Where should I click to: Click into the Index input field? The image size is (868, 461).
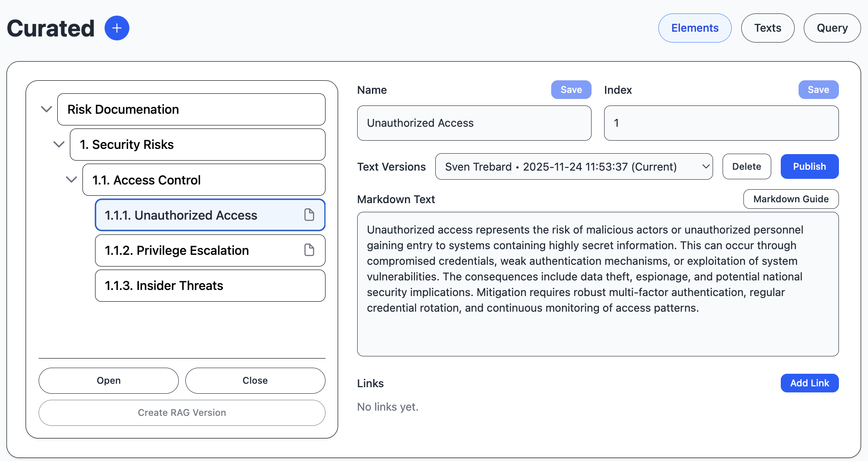pyautogui.click(x=721, y=123)
